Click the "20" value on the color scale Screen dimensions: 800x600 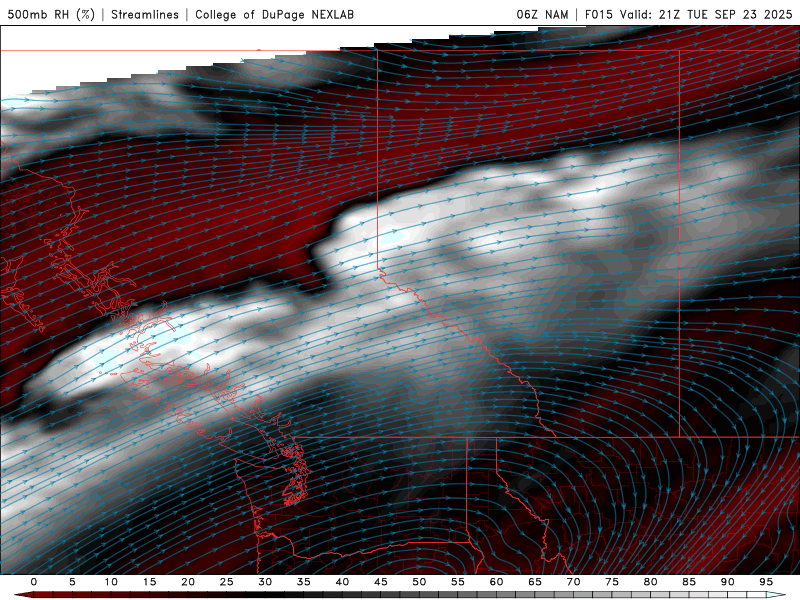188,582
